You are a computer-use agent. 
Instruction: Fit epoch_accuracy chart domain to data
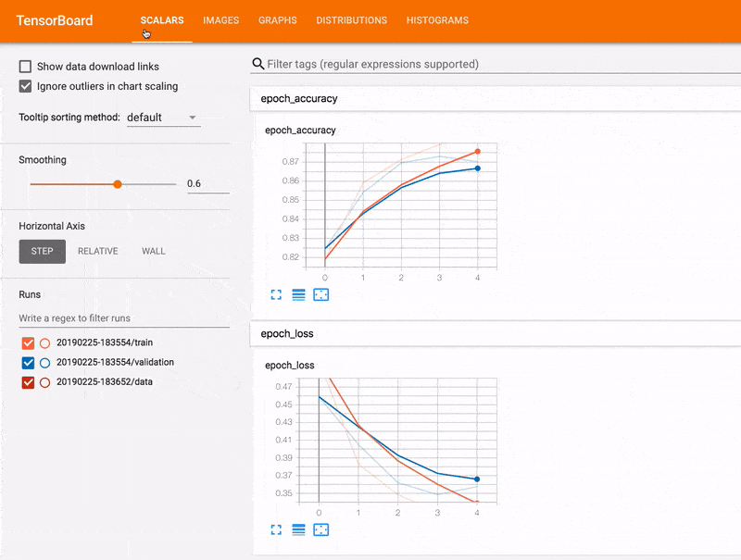tap(320, 294)
